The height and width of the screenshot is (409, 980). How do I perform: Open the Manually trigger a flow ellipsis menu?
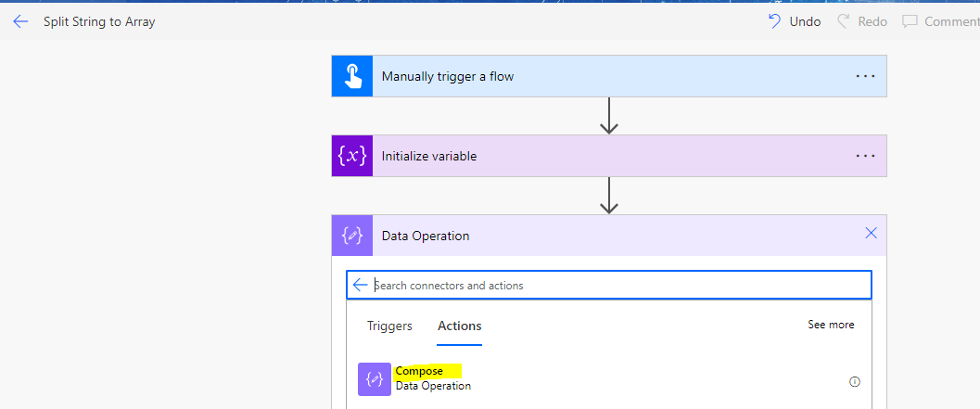pyautogui.click(x=866, y=76)
